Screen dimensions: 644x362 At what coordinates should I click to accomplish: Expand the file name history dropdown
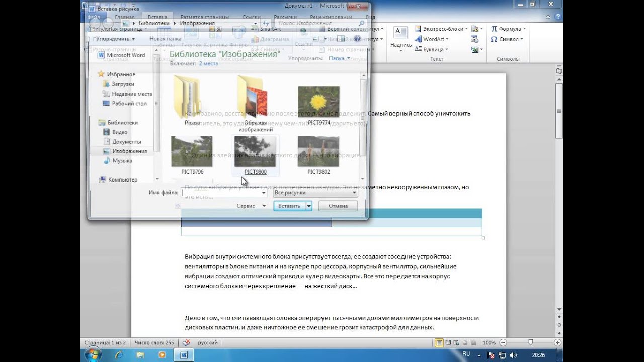(x=263, y=193)
